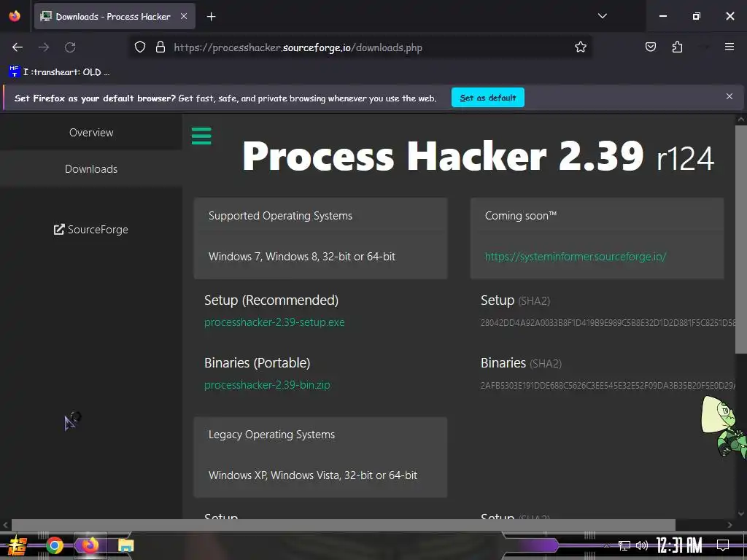This screenshot has width=747, height=560.
Task: Download processhacker-2.39-bin.zip
Action: pyautogui.click(x=267, y=385)
